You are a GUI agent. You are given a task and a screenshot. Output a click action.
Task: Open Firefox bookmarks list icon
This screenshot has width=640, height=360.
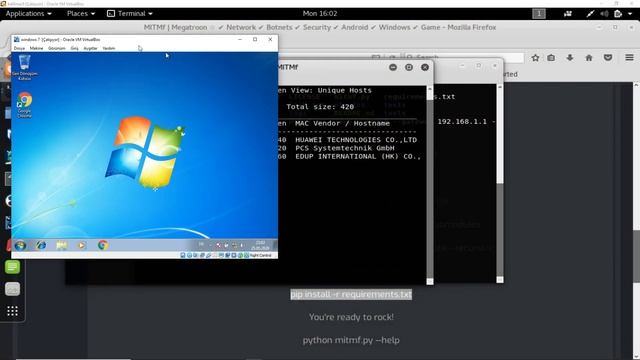point(551,58)
